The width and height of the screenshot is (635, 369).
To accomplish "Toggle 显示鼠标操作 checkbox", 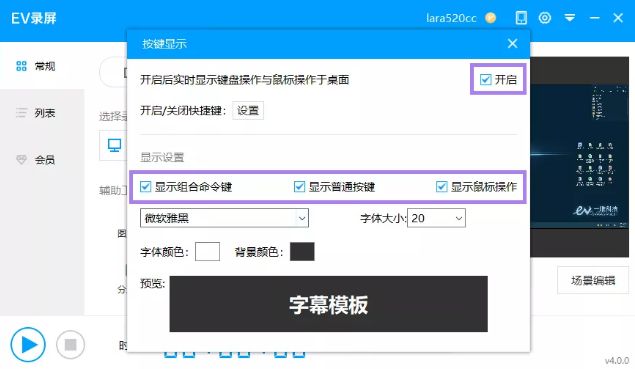I will tap(441, 187).
